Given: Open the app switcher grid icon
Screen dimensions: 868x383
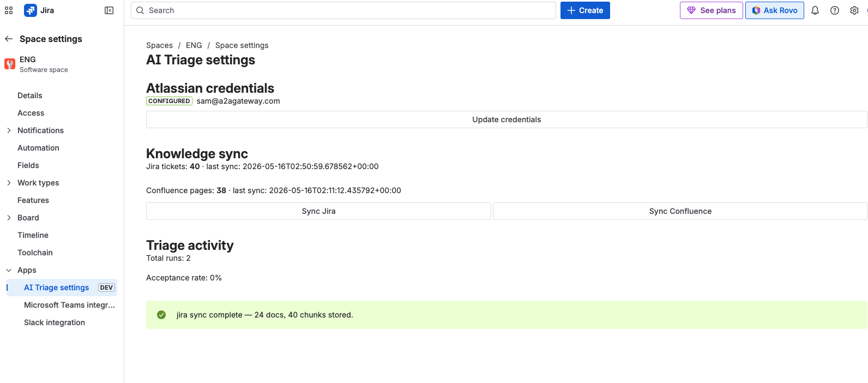Looking at the screenshot, I should click(9, 10).
